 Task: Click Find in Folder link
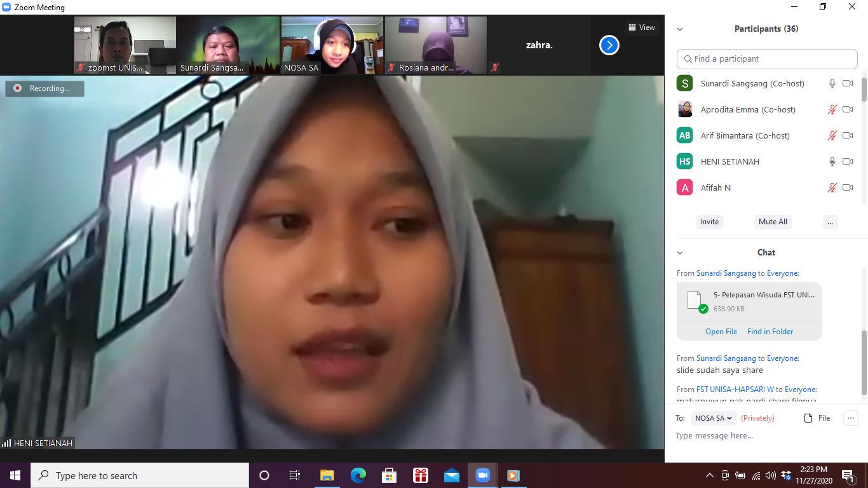click(x=770, y=332)
